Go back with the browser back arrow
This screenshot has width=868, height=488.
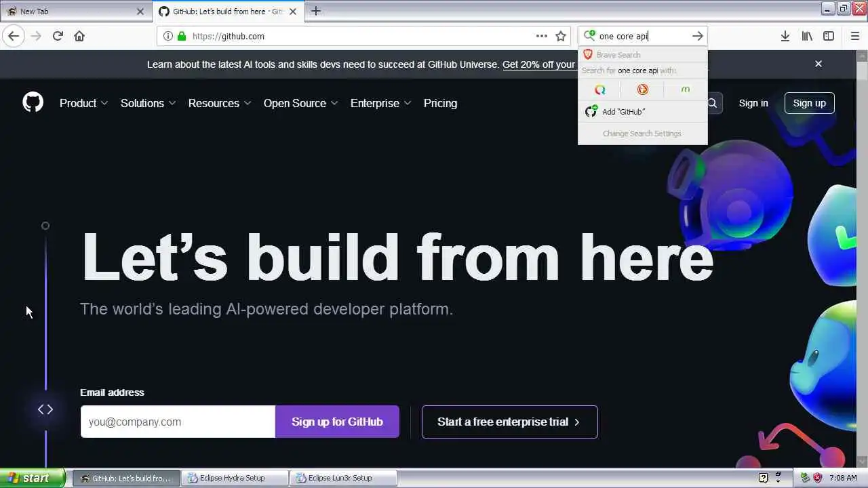click(x=14, y=36)
